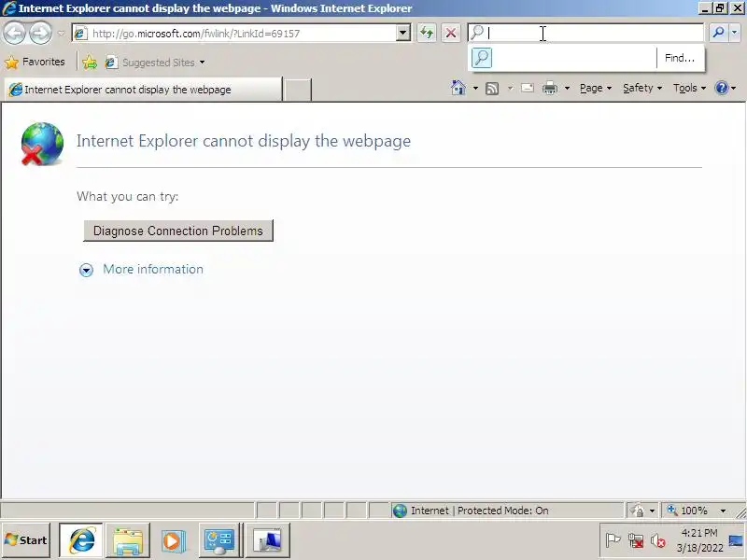This screenshot has height=560, width=747.
Task: Click the 100% zoom level button
Action: click(x=688, y=511)
